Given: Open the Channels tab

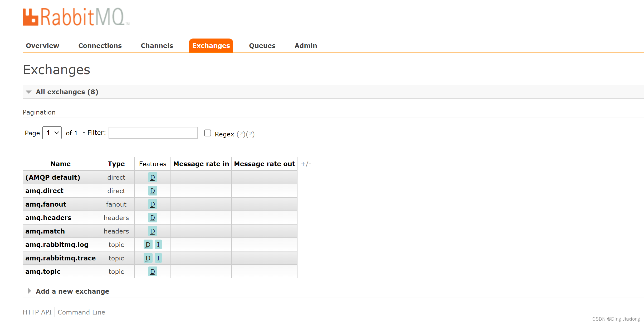Looking at the screenshot, I should [157, 46].
